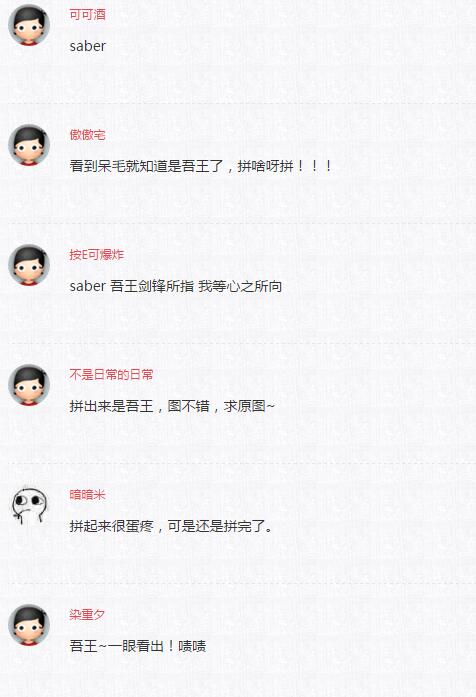The image size is (476, 697).
Task: Select the comment 吾王~一眼看出！啧啧
Action: click(138, 646)
